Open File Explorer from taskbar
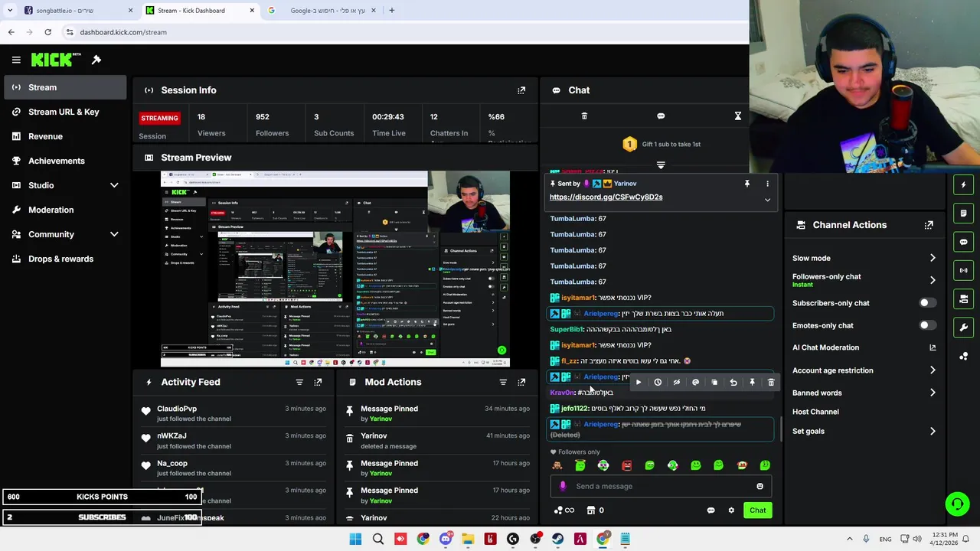Screen dimensions: 980x551 pyautogui.click(x=468, y=540)
